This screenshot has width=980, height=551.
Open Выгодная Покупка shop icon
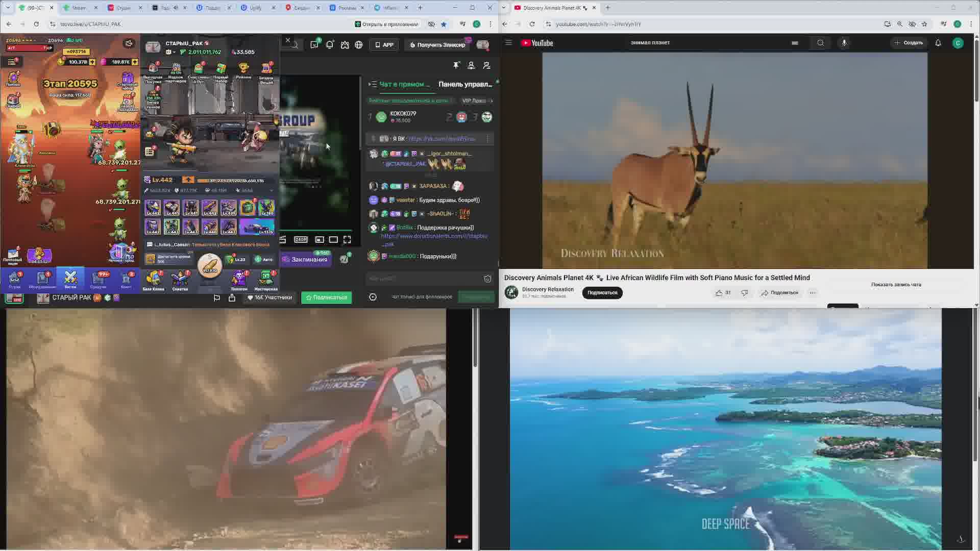(x=153, y=72)
